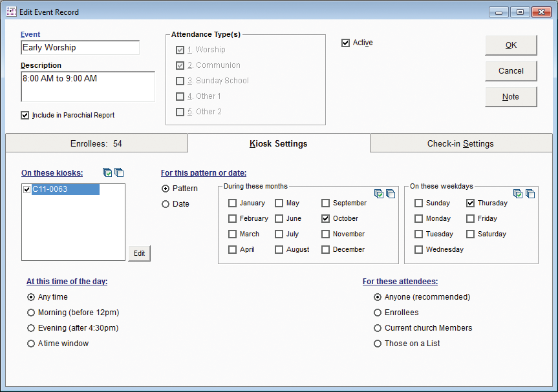The width and height of the screenshot is (558, 392).
Task: Click deselect-all icon above the kiosks list
Action: pyautogui.click(x=119, y=172)
